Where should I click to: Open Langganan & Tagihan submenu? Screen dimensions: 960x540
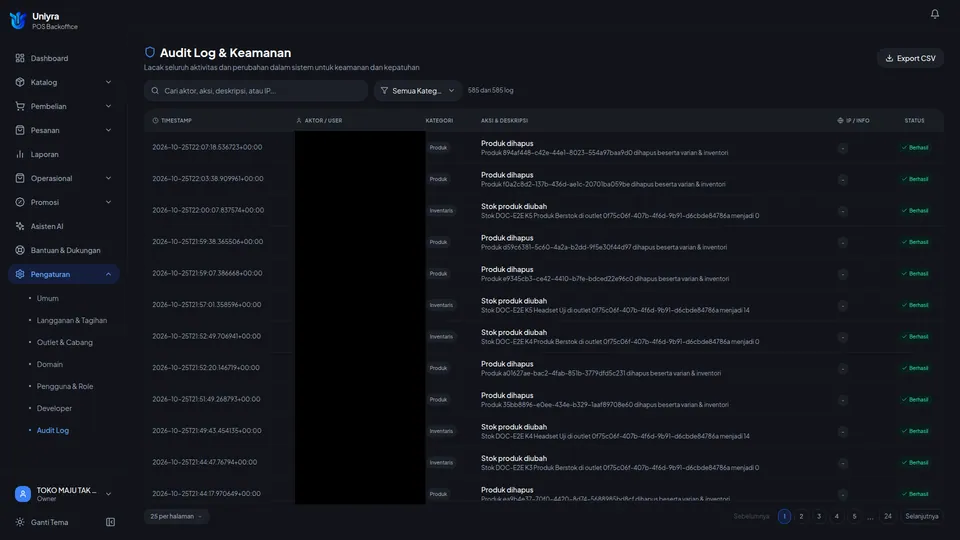(72, 320)
